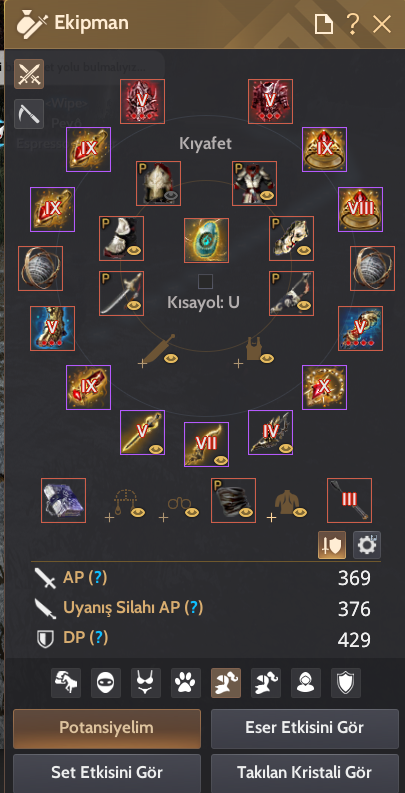Open Takılan Kristali Gör
The height and width of the screenshot is (793, 405).
pos(304,773)
